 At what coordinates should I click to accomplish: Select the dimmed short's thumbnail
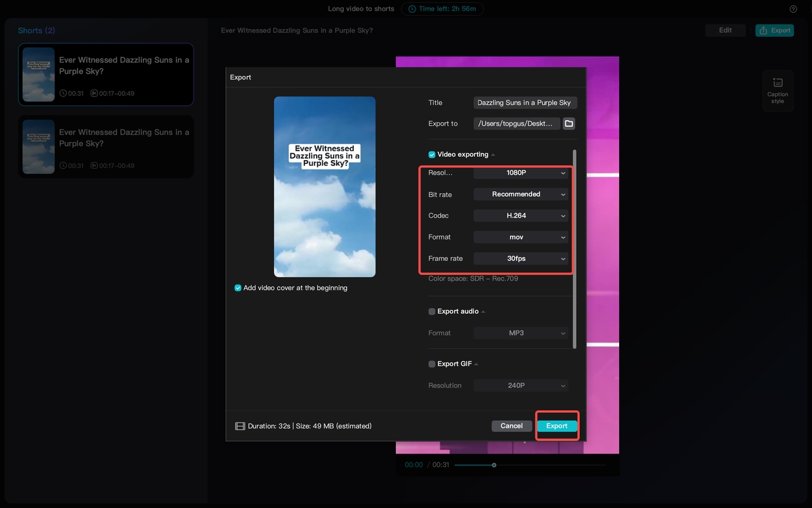(x=39, y=147)
